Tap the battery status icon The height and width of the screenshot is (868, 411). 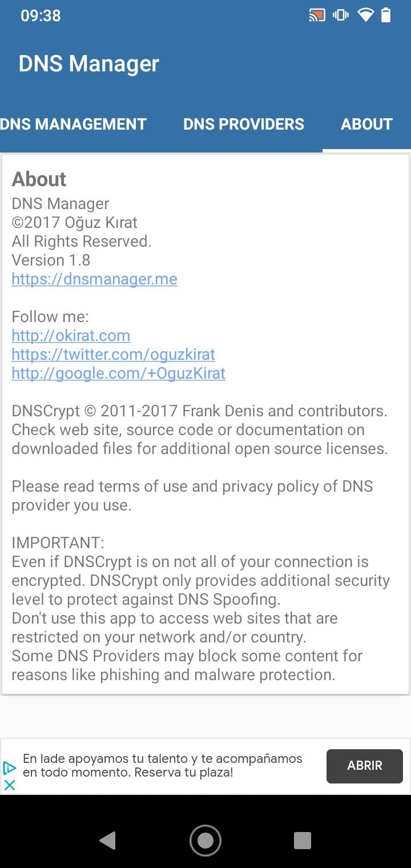(x=386, y=15)
